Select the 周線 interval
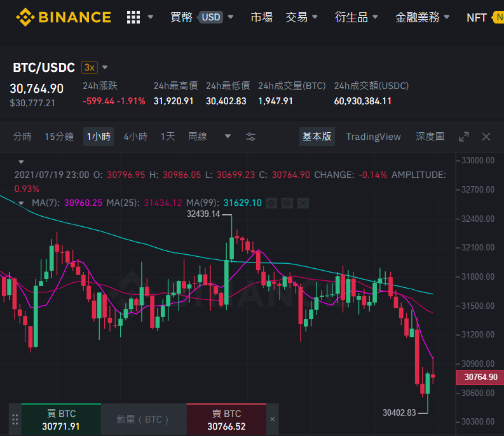Screen dimensions: 504x436 pyautogui.click(x=198, y=137)
